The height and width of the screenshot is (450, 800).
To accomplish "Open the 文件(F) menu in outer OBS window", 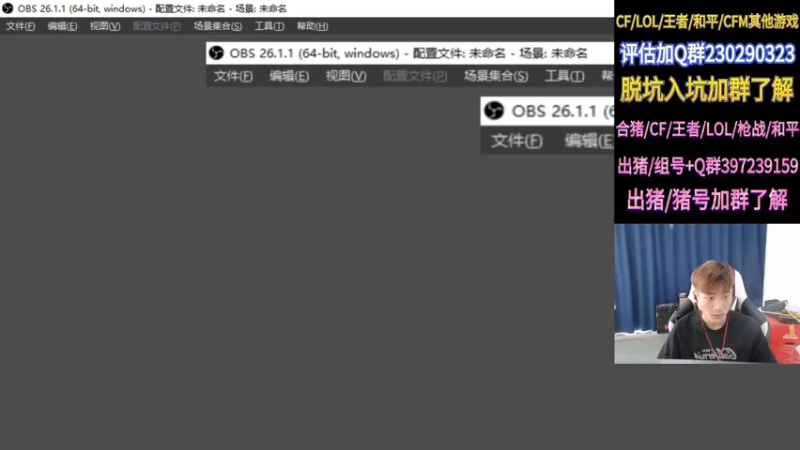I will [x=20, y=26].
